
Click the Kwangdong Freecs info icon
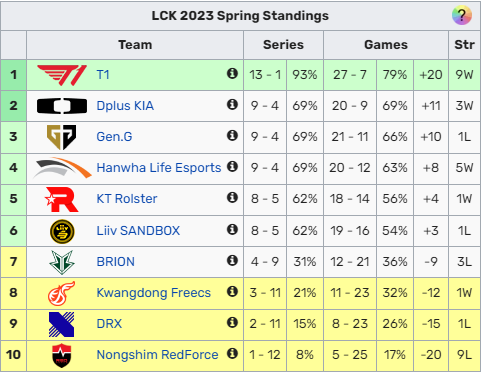pyautogui.click(x=232, y=291)
